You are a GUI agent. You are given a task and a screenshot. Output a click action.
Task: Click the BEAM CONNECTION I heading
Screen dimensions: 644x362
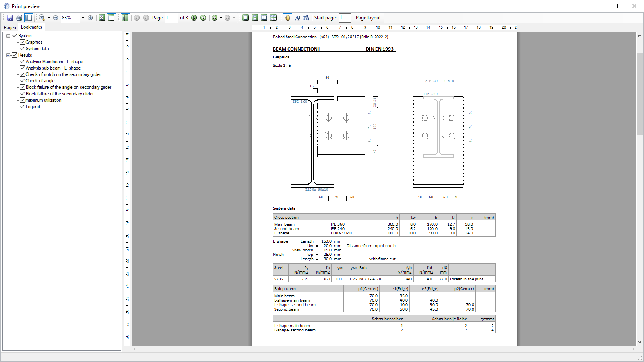(x=296, y=49)
